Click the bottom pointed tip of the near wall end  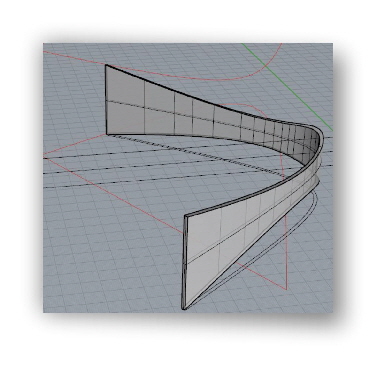(184, 309)
